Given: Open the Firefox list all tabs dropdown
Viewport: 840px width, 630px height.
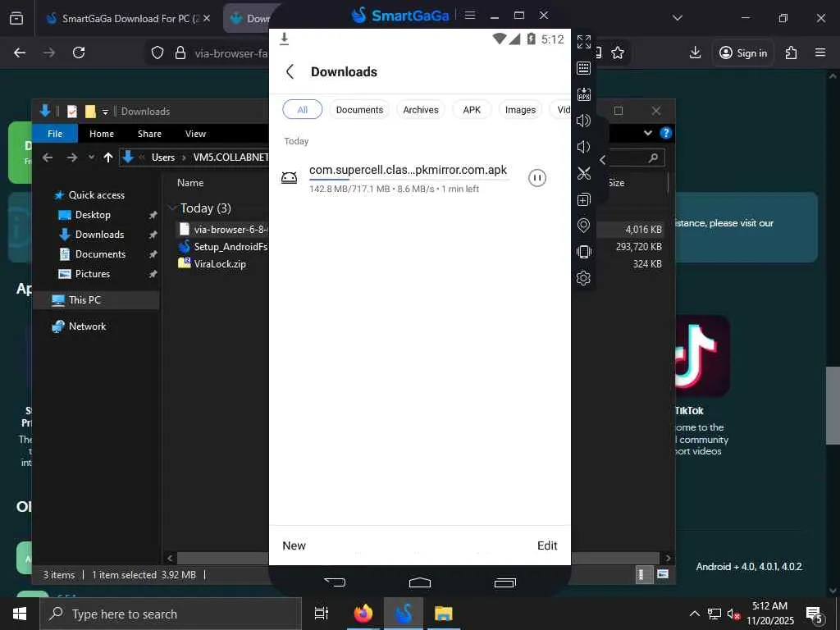Looking at the screenshot, I should click(x=677, y=18).
